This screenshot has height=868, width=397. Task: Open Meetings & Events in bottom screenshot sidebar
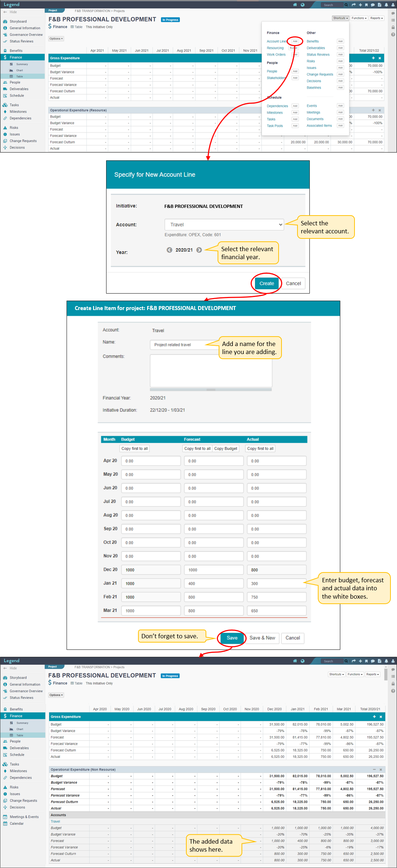pos(24,817)
